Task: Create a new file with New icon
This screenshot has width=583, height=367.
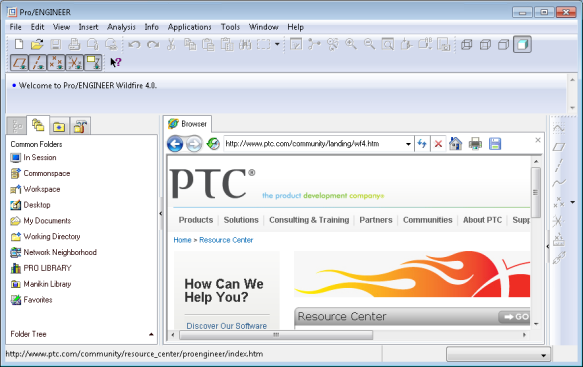Action: (x=19, y=44)
